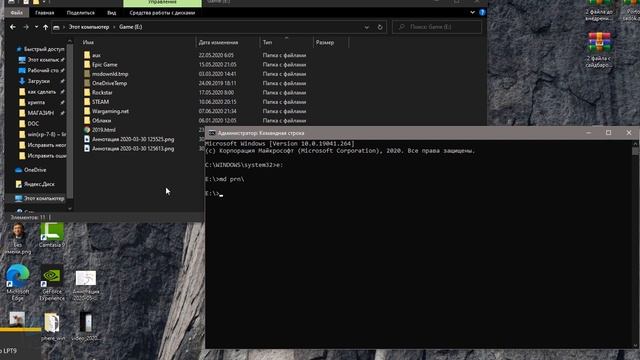Image resolution: width=640 pixels, height=360 pixels.
Task: Open the GeForce Experience desktop shortcut
Action: 52,282
